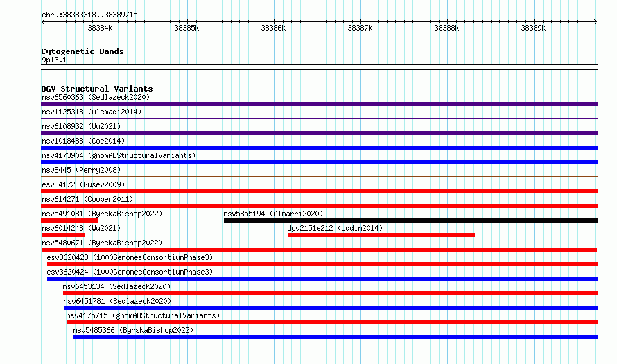
Task: Click the 38386k ruler position
Action: (x=273, y=28)
